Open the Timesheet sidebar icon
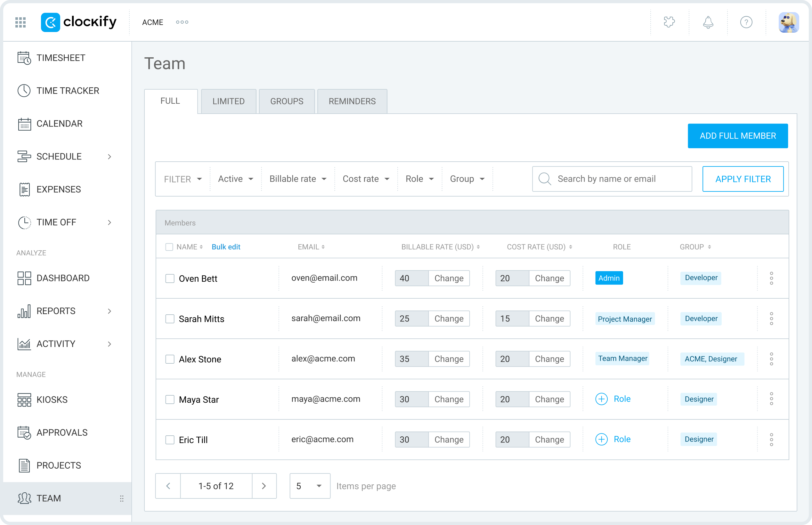The width and height of the screenshot is (812, 525). point(23,58)
